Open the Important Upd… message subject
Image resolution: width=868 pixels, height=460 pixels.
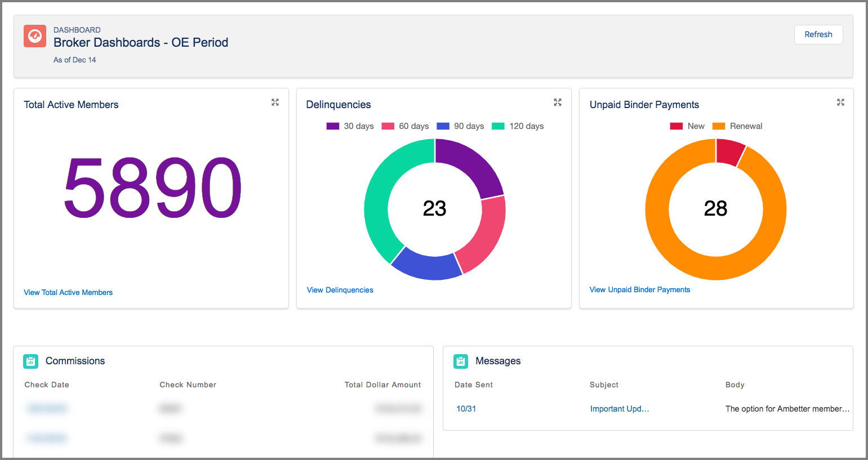619,409
